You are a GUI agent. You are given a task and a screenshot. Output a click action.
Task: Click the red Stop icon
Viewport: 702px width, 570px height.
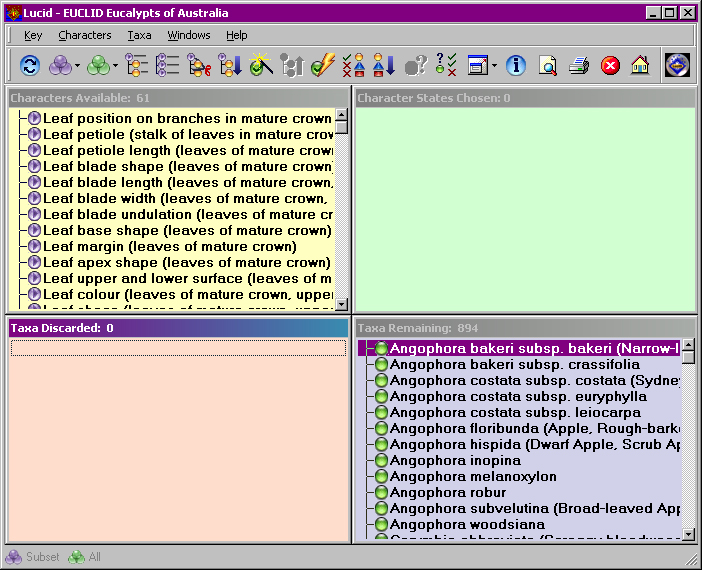click(x=610, y=66)
